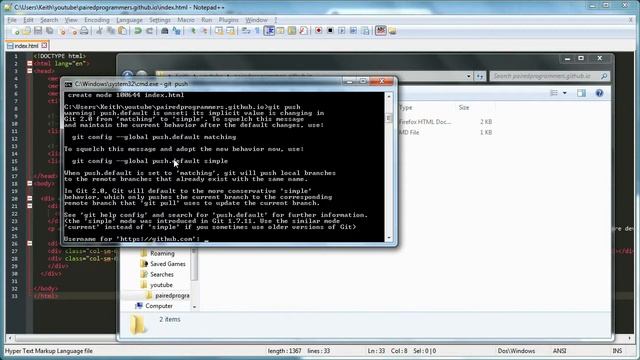Open the Replace dialog toolbar icon
Image resolution: width=640 pixels, height=360 pixels.
(x=176, y=31)
